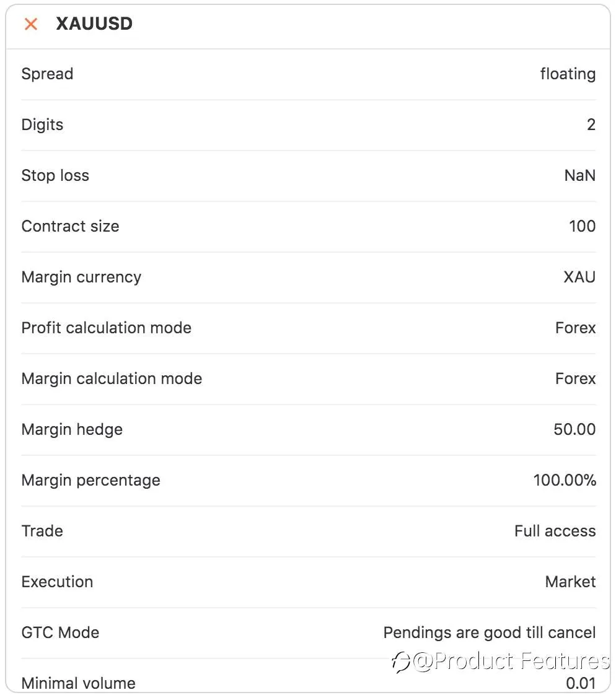Click the Execution row label
This screenshot has height=695, width=616.
coord(57,582)
